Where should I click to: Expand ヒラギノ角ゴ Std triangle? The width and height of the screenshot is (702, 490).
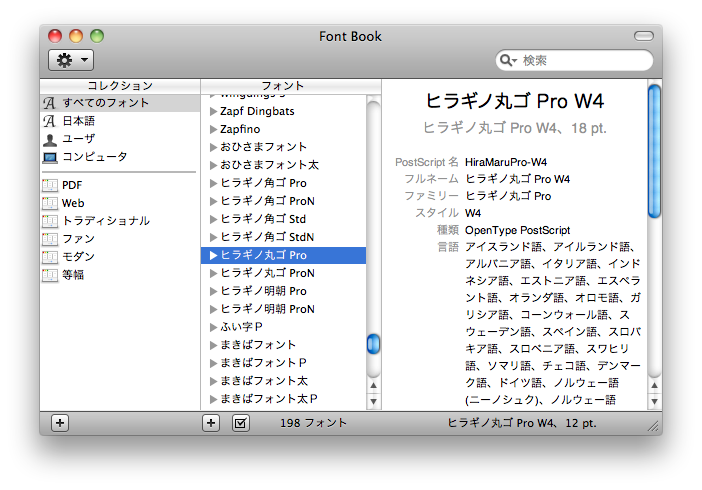pos(214,219)
